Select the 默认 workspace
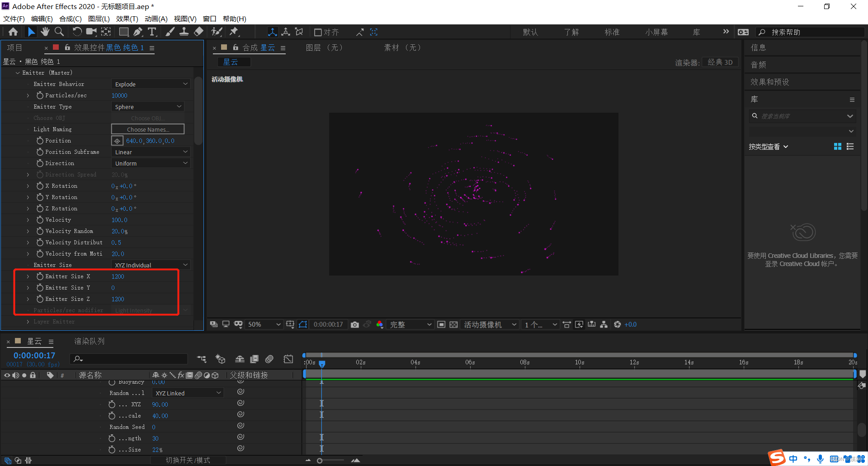The width and height of the screenshot is (868, 466). (530, 32)
